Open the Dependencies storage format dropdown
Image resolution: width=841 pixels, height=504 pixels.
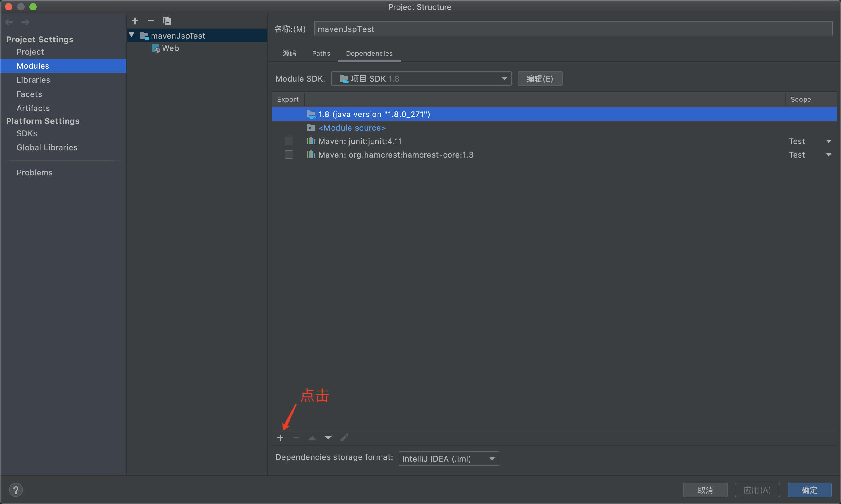tap(448, 459)
